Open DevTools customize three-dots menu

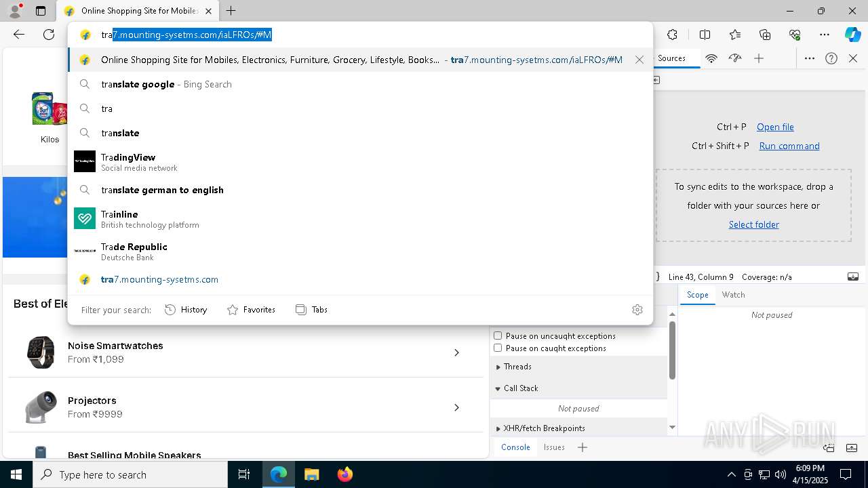point(810,58)
